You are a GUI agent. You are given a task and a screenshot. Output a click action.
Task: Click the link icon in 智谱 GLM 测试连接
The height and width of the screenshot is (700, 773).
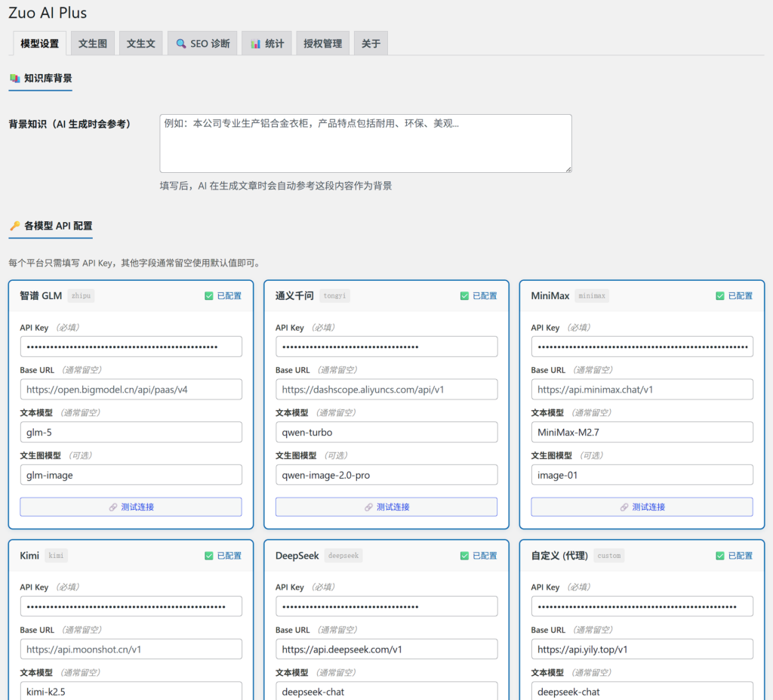tap(113, 507)
